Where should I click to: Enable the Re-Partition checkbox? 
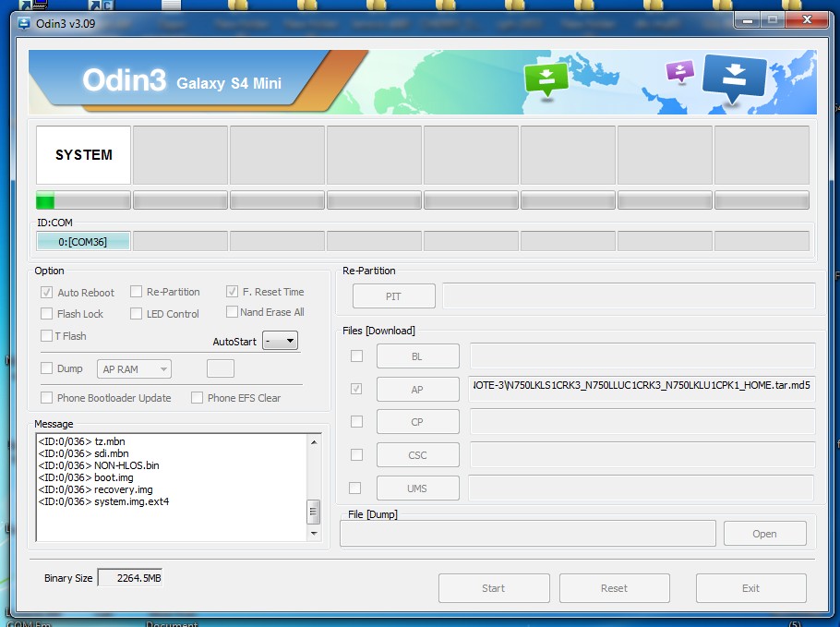(x=136, y=292)
